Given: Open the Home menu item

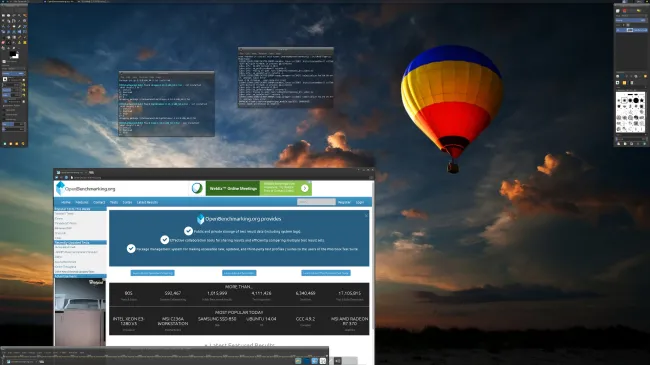Looking at the screenshot, I should (x=65, y=202).
